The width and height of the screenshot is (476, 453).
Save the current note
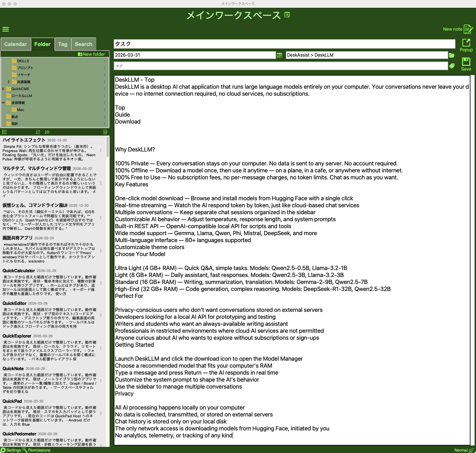coord(466,64)
